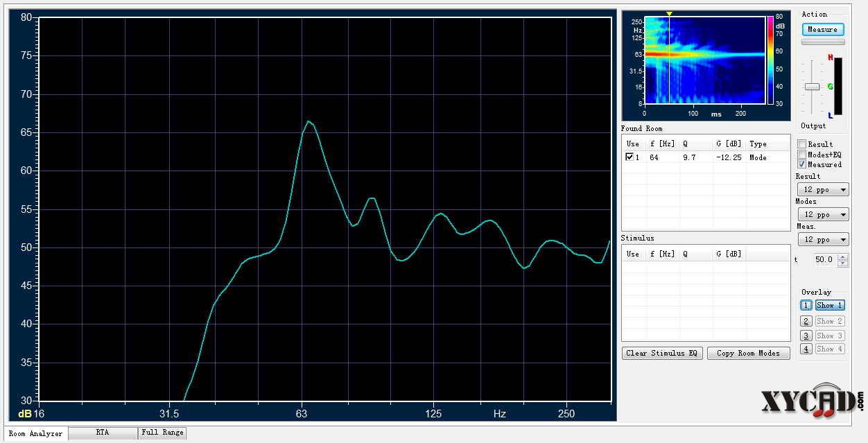Switch to the Full Range tab

[163, 432]
